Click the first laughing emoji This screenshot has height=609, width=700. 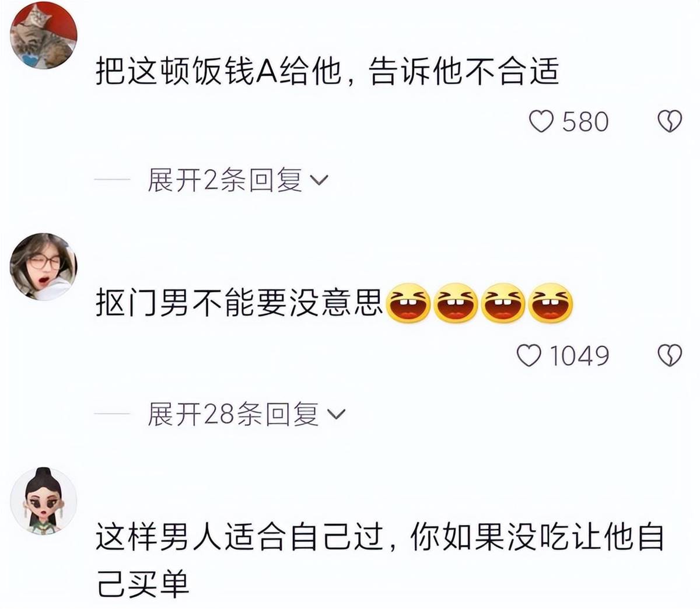point(408,303)
